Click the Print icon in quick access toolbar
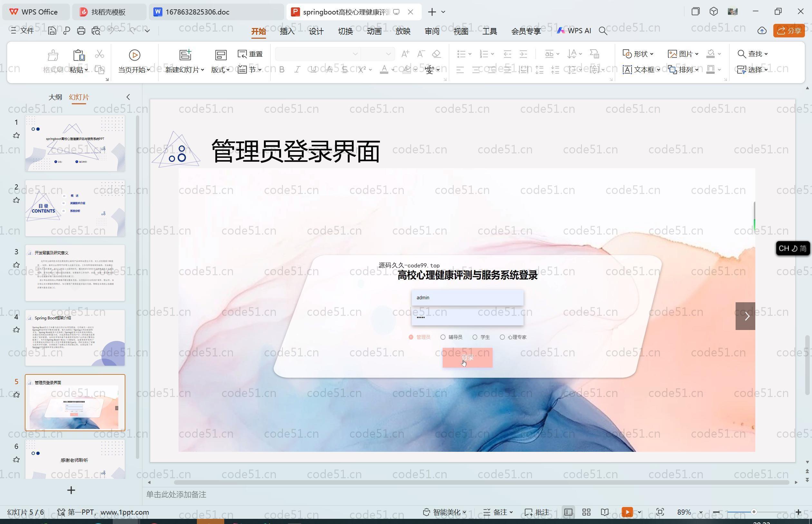The height and width of the screenshot is (524, 812). click(81, 31)
